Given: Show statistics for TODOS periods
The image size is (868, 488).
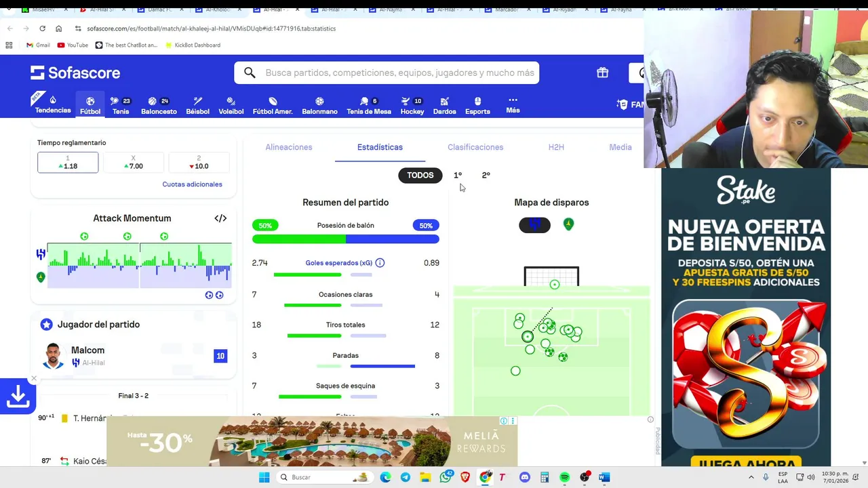Looking at the screenshot, I should point(420,175).
